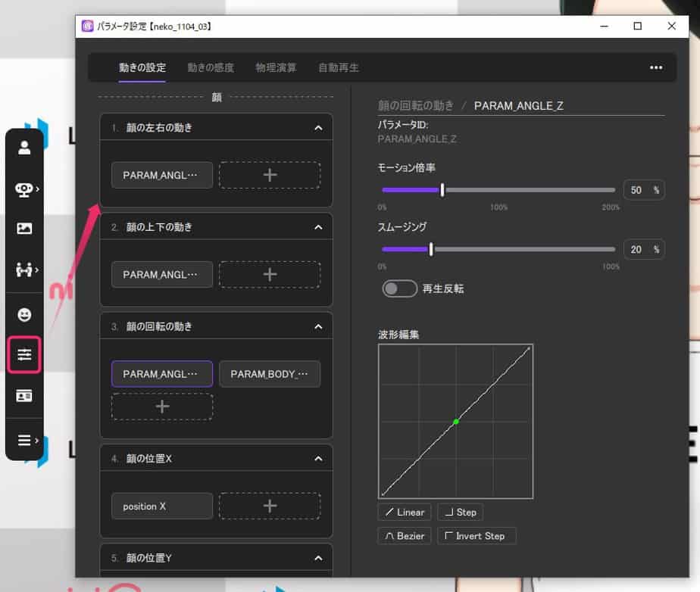Switch to the 動きの感度 tab
Screen dimensions: 700x592
point(211,68)
